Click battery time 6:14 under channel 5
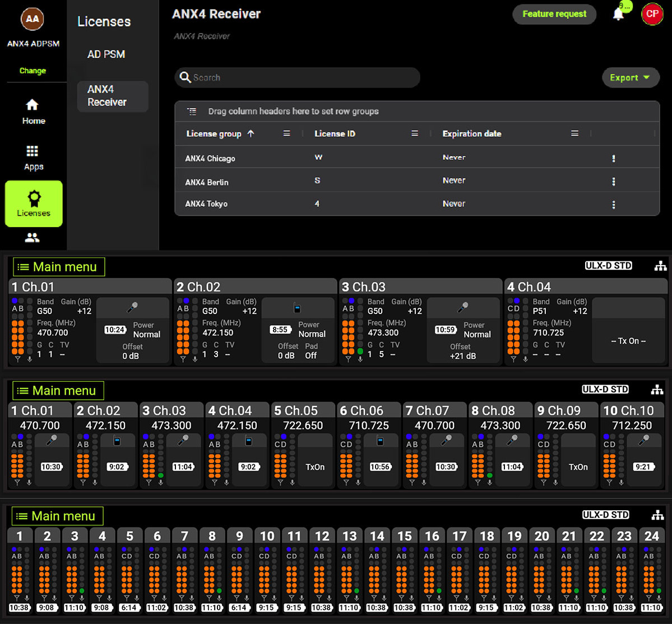The width and height of the screenshot is (672, 624). coord(129,608)
